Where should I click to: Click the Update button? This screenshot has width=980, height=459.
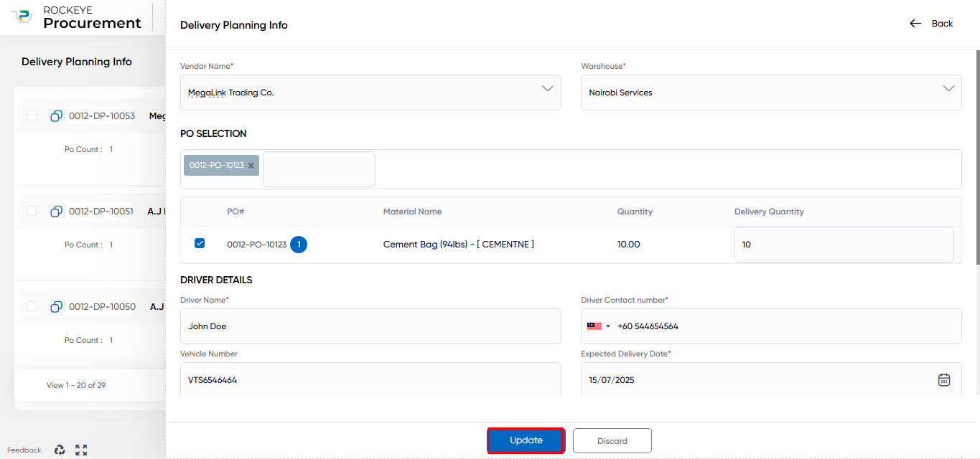pyautogui.click(x=526, y=440)
